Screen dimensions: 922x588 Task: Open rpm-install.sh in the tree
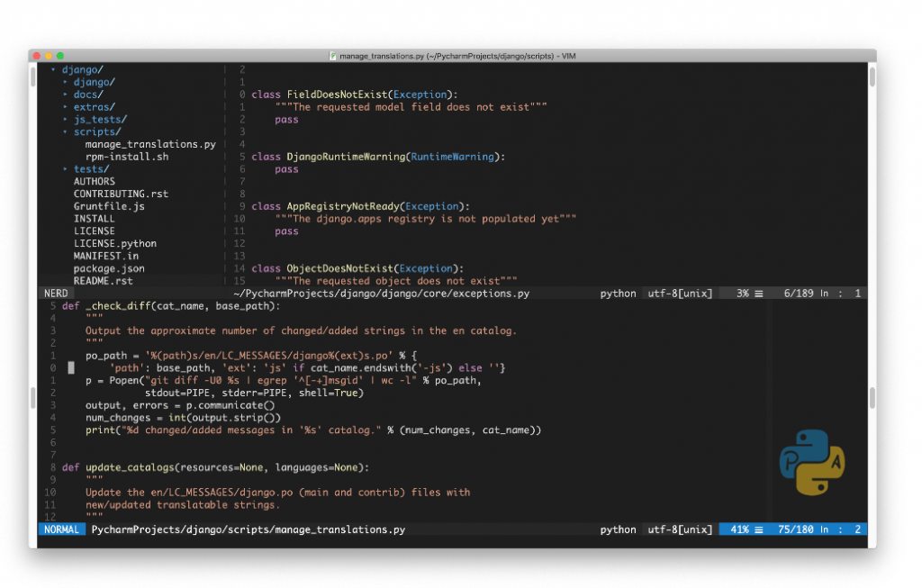pos(126,157)
